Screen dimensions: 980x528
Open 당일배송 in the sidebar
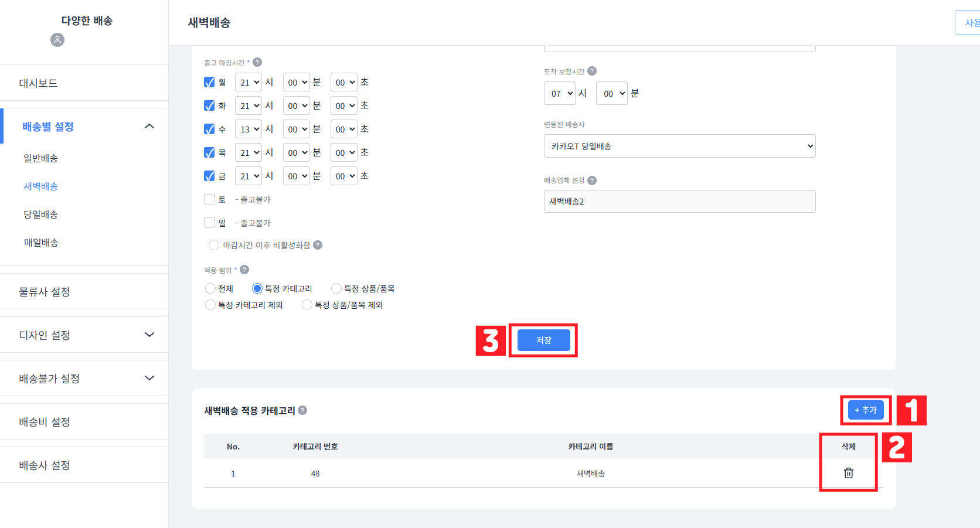click(x=41, y=214)
